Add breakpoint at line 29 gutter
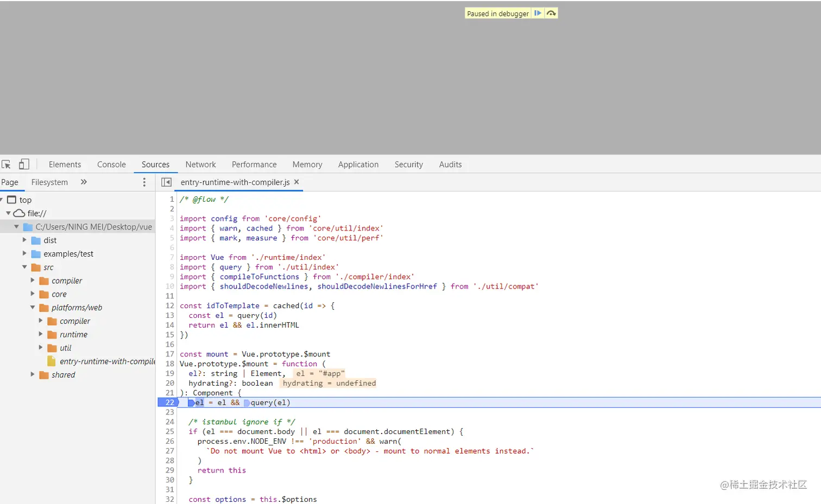The image size is (821, 504). 169,470
